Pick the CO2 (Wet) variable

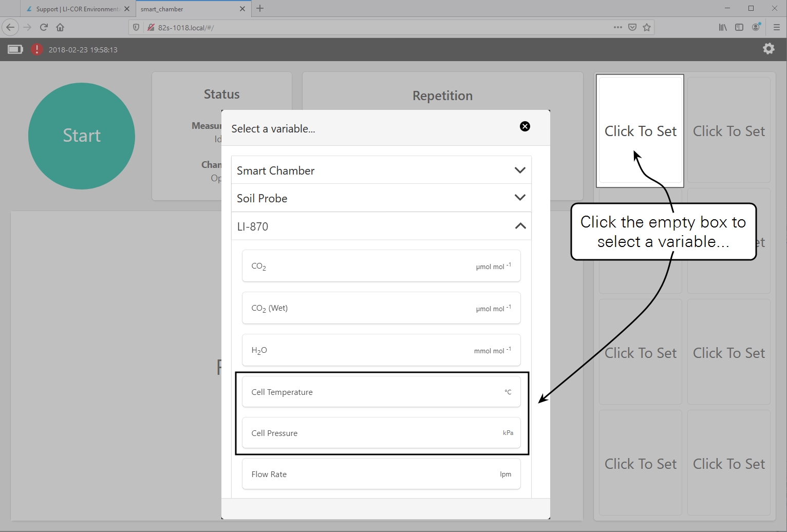coord(381,308)
